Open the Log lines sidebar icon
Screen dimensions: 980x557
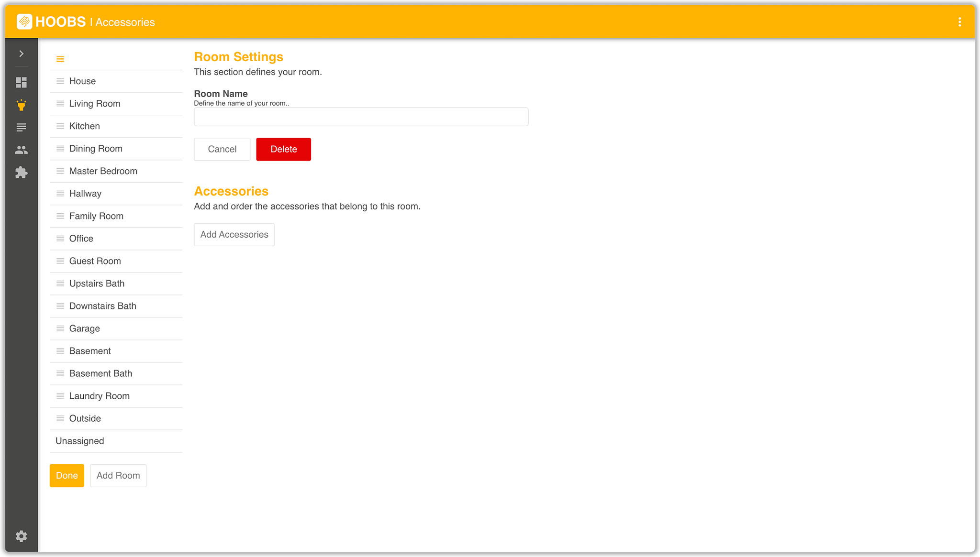pos(21,128)
